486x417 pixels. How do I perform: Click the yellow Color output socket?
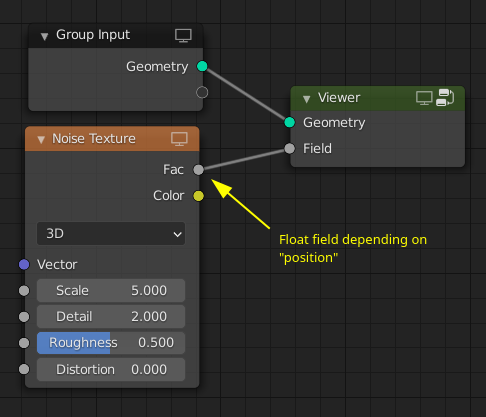coord(198,196)
